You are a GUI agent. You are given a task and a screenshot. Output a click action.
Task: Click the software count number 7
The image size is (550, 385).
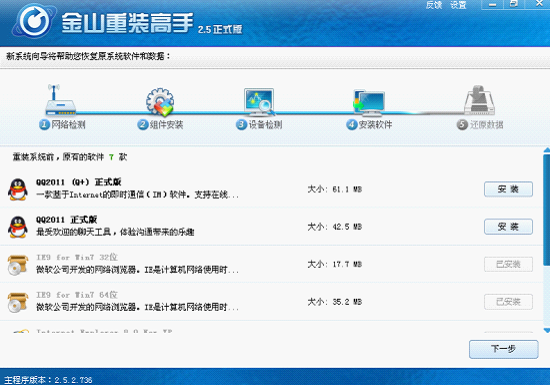click(x=111, y=157)
